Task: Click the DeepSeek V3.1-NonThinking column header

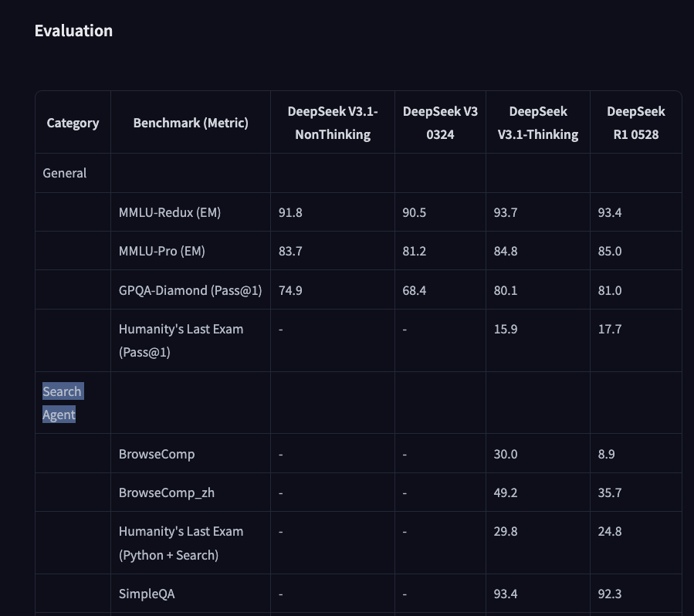Action: tap(333, 123)
